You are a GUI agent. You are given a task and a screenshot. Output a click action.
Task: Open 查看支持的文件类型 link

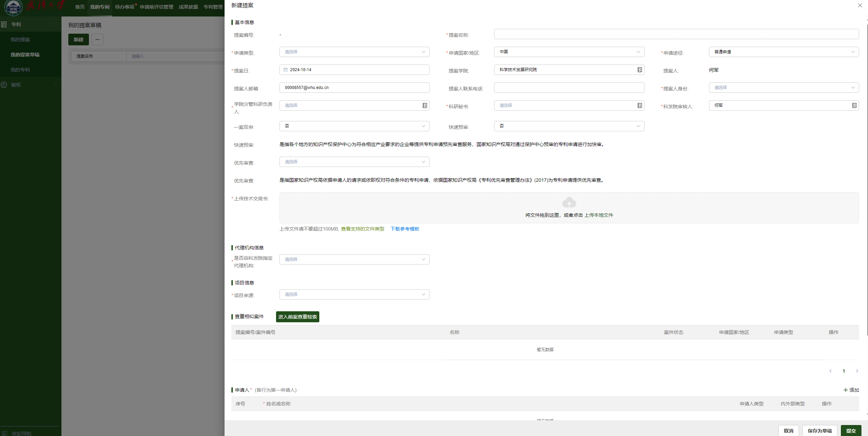pyautogui.click(x=362, y=229)
